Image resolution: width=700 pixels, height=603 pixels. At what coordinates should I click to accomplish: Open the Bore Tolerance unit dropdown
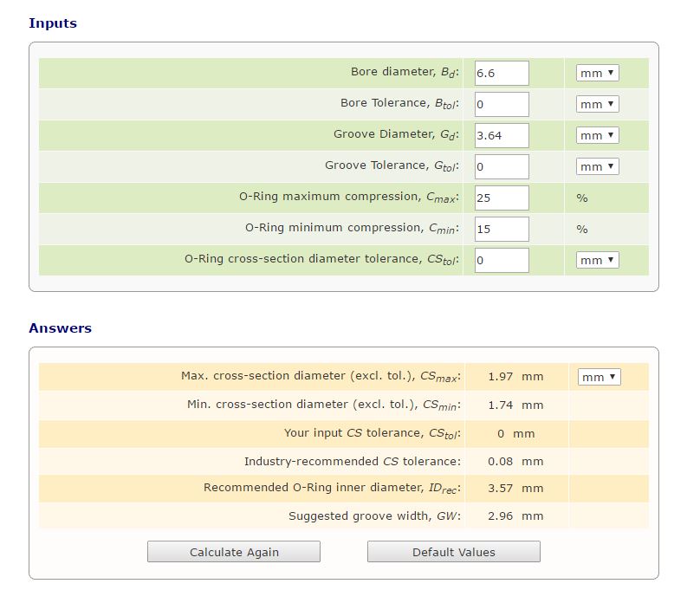coord(597,105)
